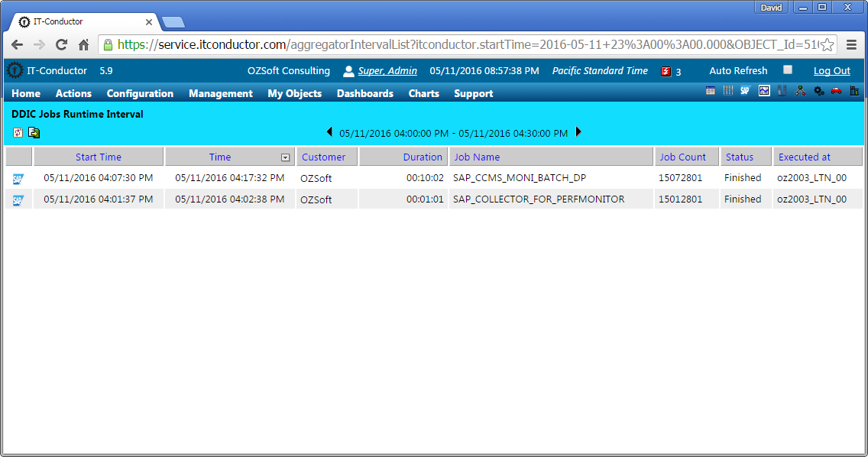Click the line chart icon in toolbar
The height and width of the screenshot is (457, 868).
(x=764, y=91)
